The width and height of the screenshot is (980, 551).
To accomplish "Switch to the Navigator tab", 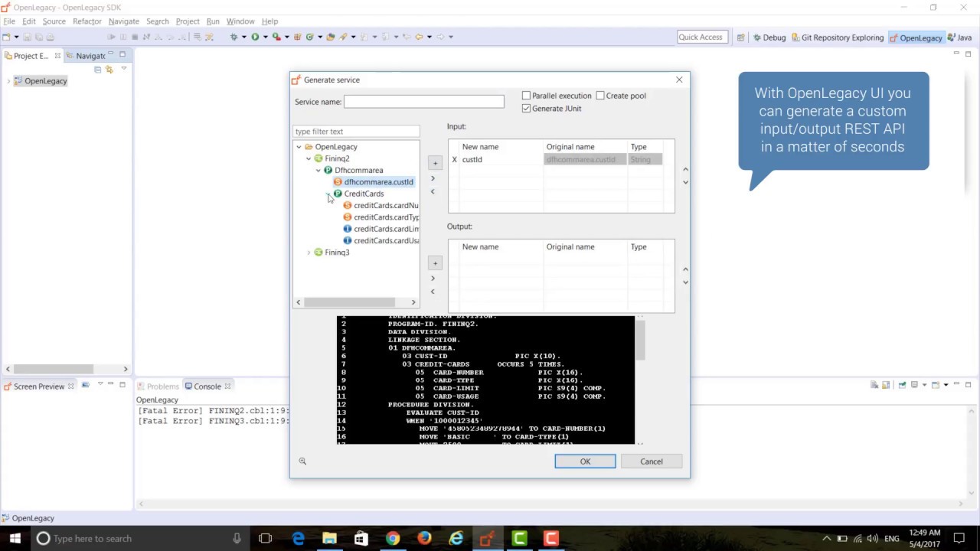I will pos(86,56).
